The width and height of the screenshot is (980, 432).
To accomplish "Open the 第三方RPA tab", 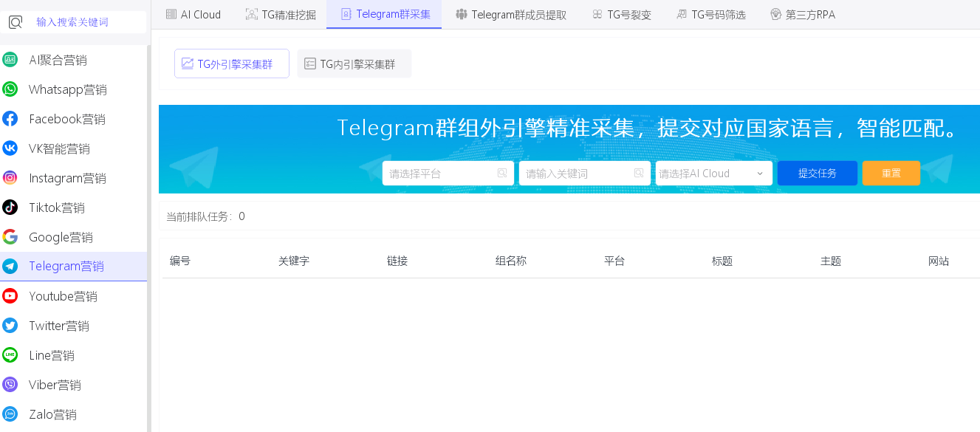I will pos(803,14).
